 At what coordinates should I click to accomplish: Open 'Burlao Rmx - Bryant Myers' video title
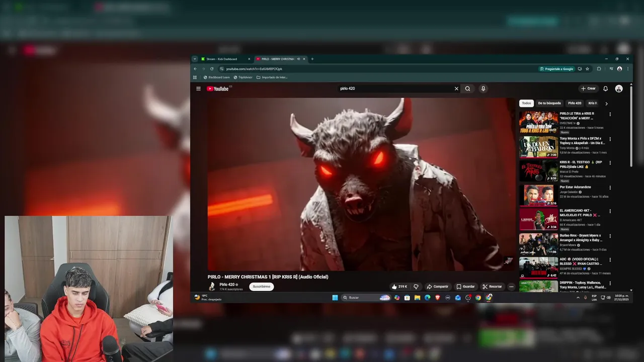[581, 238]
